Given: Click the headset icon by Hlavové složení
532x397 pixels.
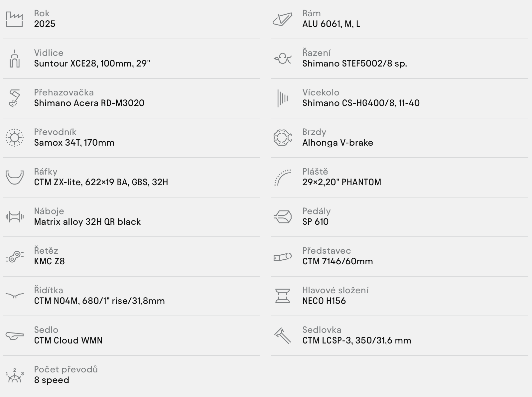Looking at the screenshot, I should point(282,296).
